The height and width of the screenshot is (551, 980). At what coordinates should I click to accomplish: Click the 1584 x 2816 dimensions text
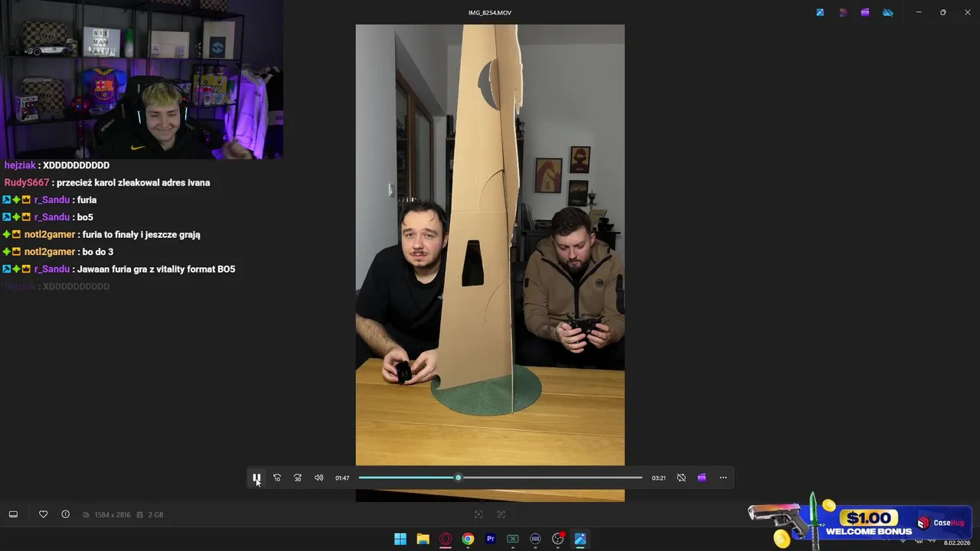[x=113, y=515]
